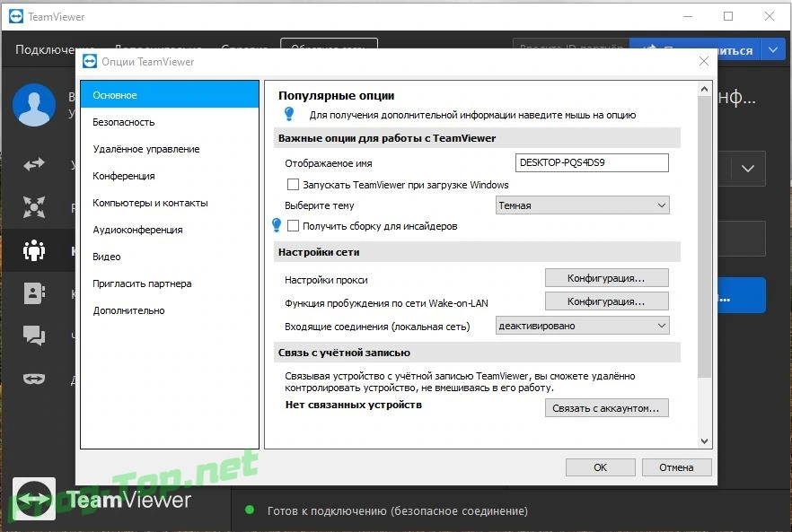Open Компьютеры и контакты options category
792x532 pixels.
tap(170, 203)
